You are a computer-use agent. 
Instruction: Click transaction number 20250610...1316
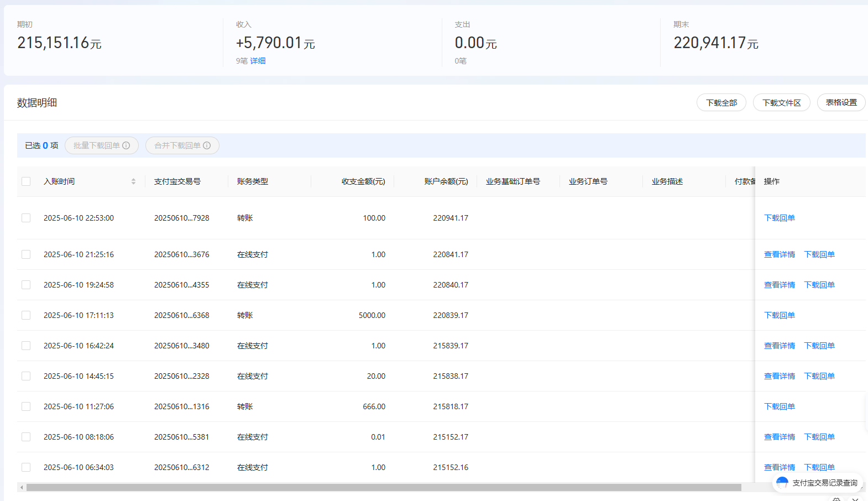pyautogui.click(x=182, y=406)
